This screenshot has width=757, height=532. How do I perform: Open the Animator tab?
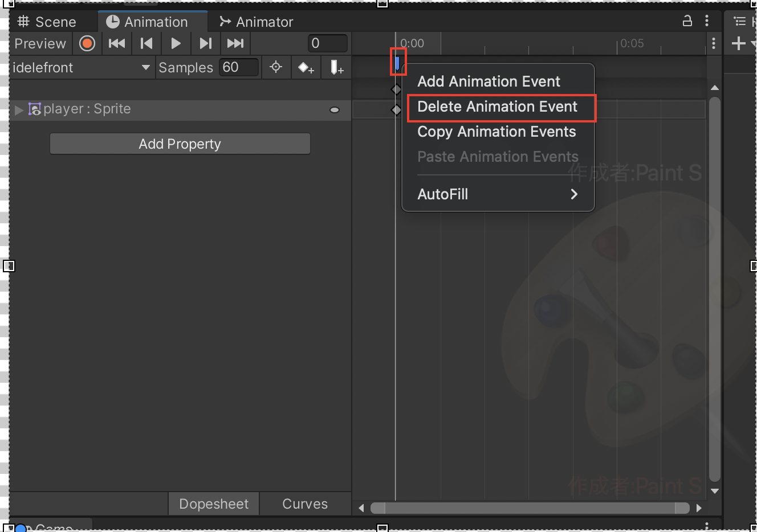coord(257,22)
